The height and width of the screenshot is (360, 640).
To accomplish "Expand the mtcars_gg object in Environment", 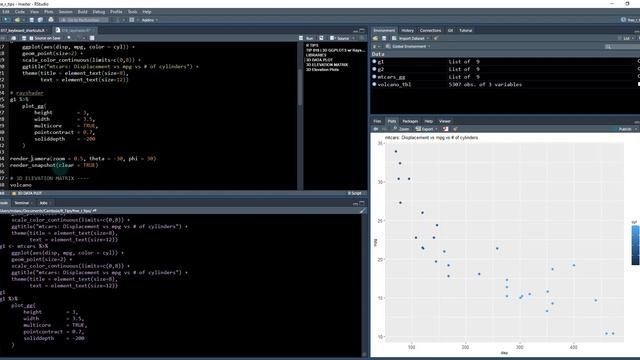I will [374, 77].
